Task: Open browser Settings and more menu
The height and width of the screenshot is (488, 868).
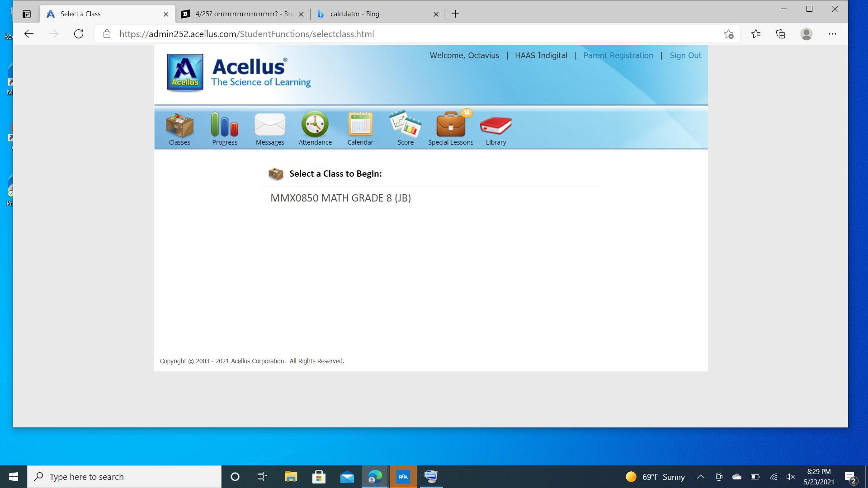Action: (x=832, y=34)
